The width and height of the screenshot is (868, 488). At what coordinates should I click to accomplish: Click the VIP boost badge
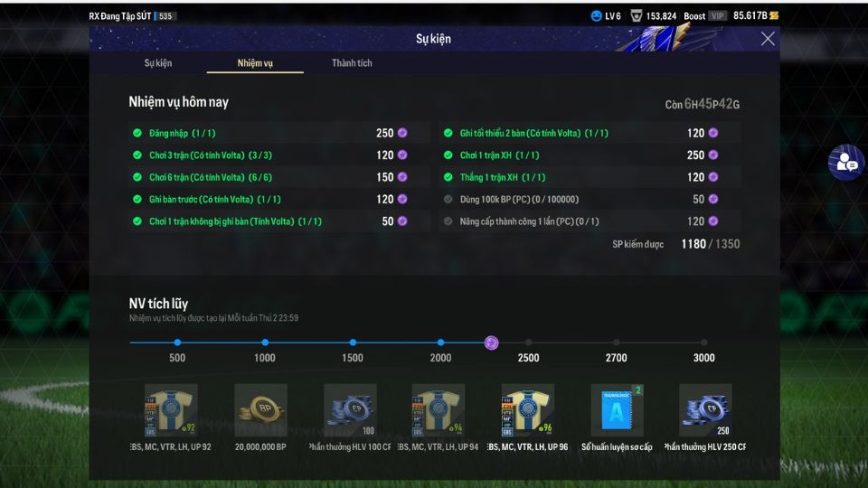click(x=717, y=16)
